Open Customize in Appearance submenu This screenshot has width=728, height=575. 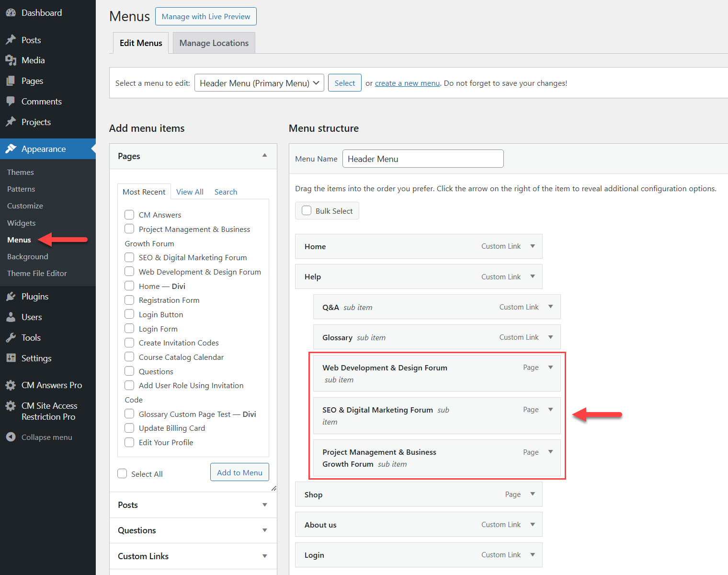(25, 206)
